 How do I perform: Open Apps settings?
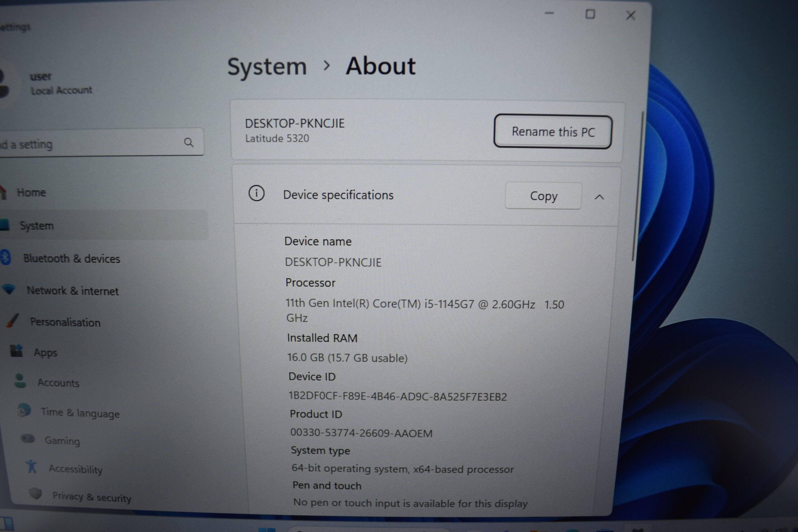click(46, 352)
